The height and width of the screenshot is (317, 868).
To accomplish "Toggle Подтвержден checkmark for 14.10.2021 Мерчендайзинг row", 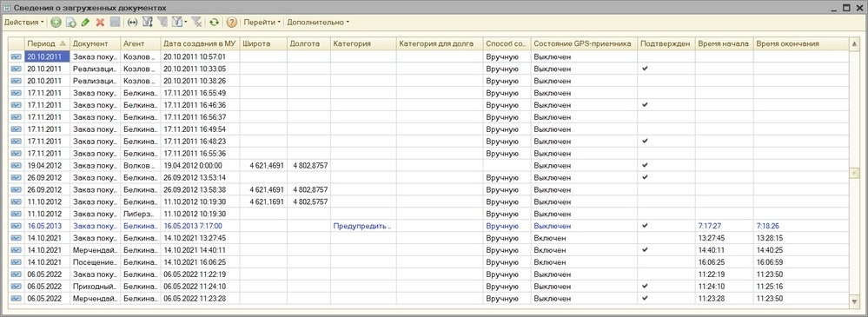I will click(645, 250).
